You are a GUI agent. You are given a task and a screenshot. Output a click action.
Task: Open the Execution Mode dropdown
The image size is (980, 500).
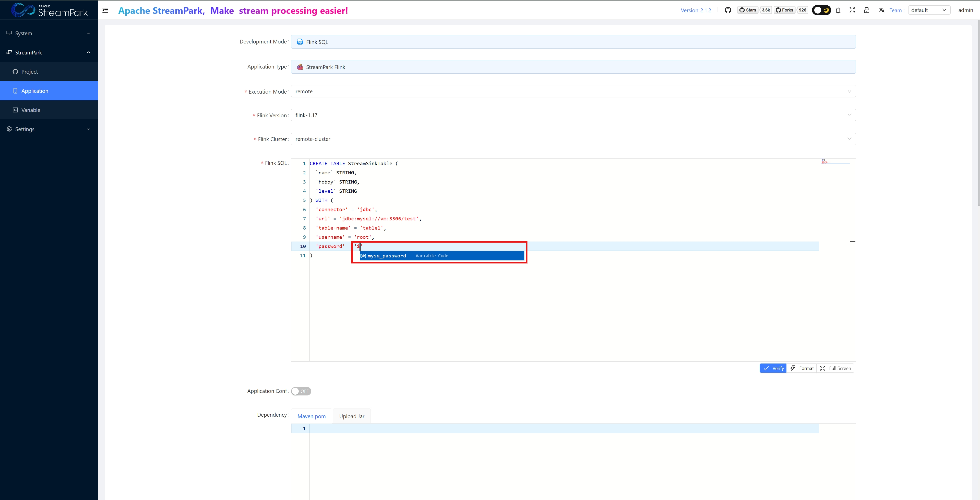(x=573, y=92)
